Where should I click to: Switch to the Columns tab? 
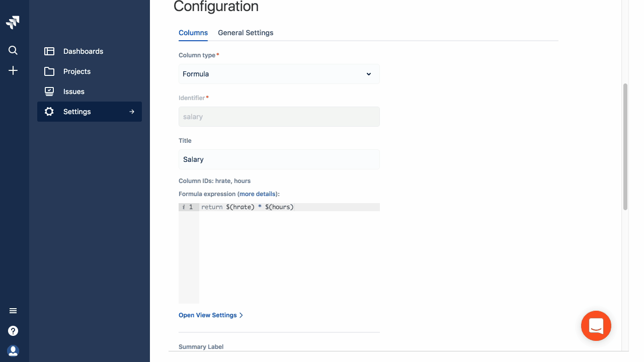pos(193,33)
